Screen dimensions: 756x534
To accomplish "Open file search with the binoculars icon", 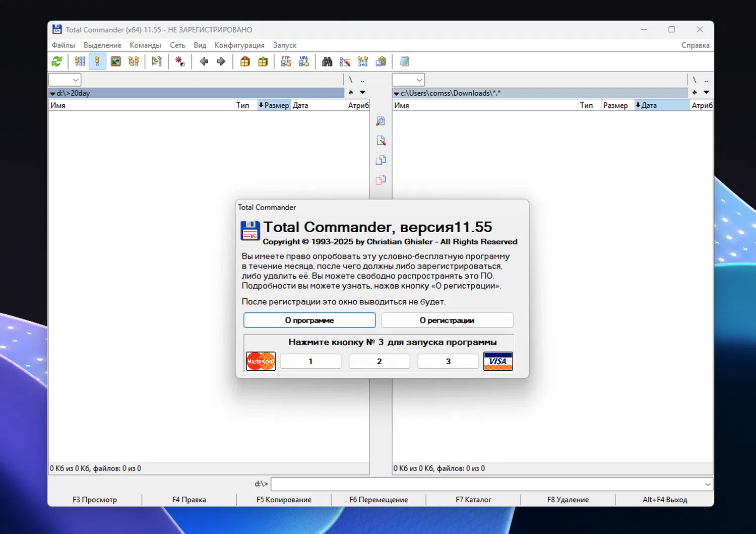I will click(327, 61).
